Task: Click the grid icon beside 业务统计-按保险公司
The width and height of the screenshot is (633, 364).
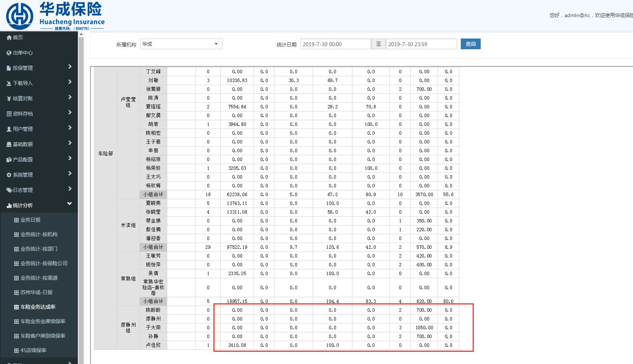Action: tap(16, 263)
